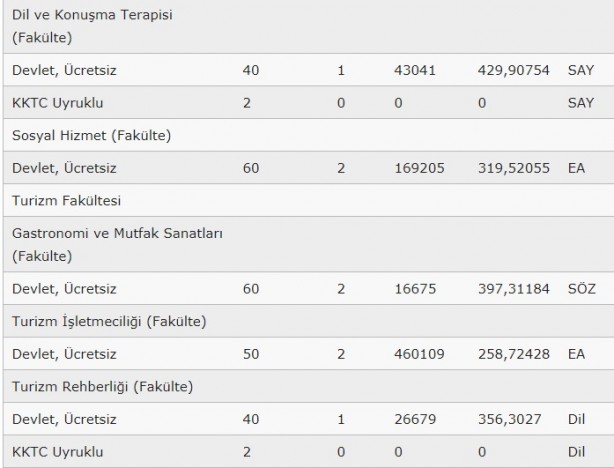Image resolution: width=614 pixels, height=468 pixels.
Task: Click Gastronomi ve Mutfak Sanatları heading
Action: click(117, 245)
